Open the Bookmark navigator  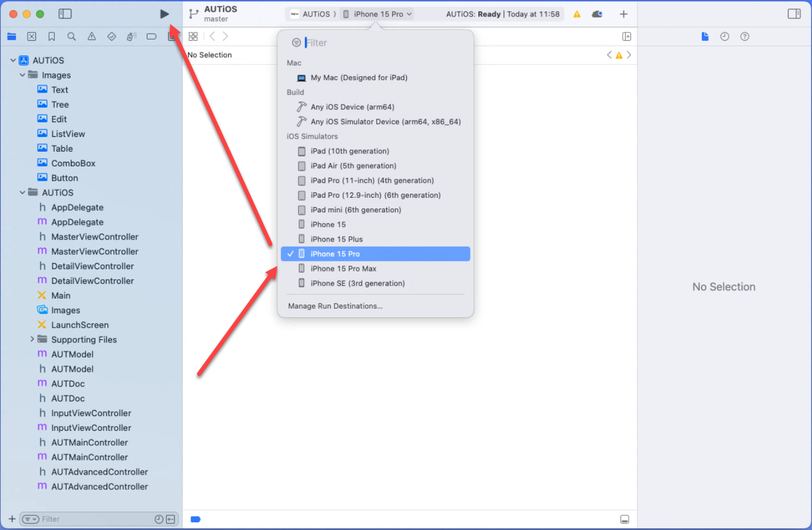click(x=52, y=37)
